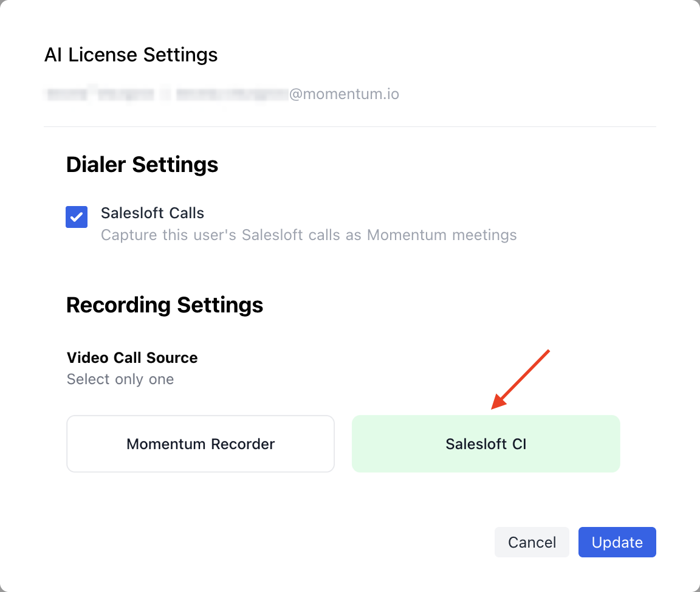Enable the blue checkmark for Salesloft Calls
The width and height of the screenshot is (700, 592).
77,217
